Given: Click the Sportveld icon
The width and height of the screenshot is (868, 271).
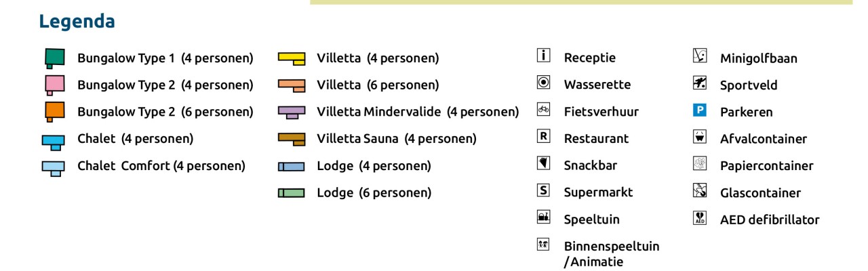Looking at the screenshot, I should click(x=700, y=83).
